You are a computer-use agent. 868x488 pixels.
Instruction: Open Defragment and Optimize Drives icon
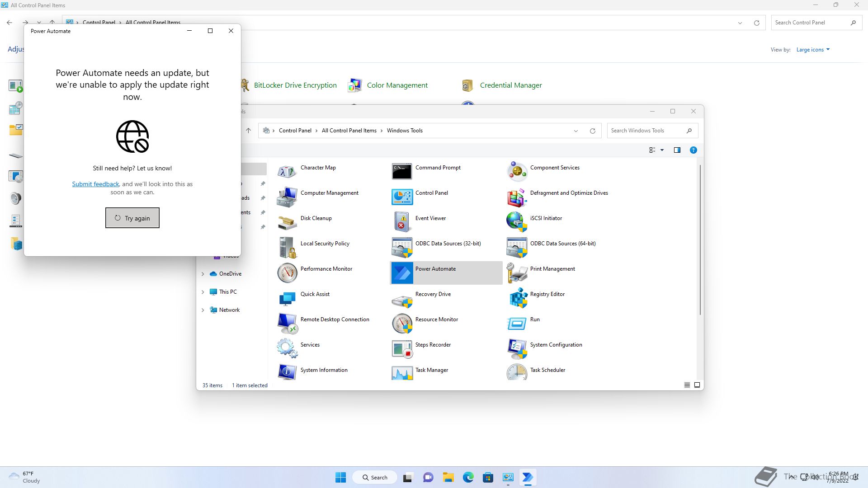pos(517,197)
